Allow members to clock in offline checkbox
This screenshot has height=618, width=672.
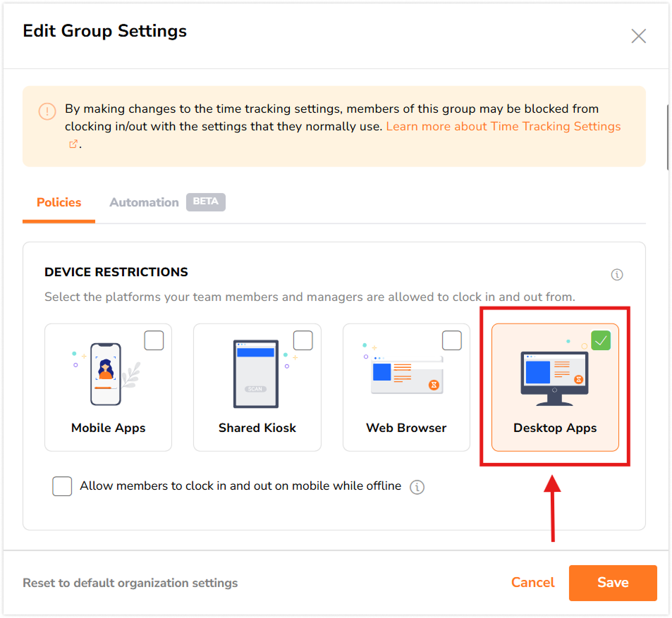[62, 486]
